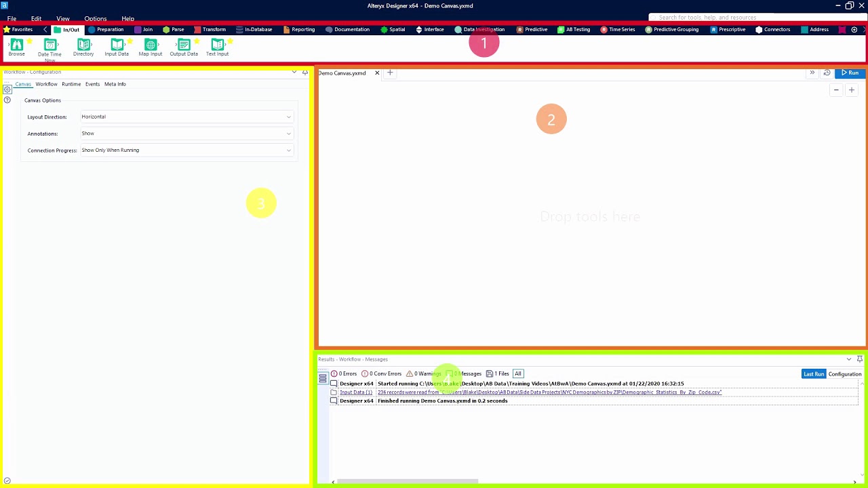Image resolution: width=868 pixels, height=488 pixels.
Task: Open the Help menu
Action: click(127, 18)
